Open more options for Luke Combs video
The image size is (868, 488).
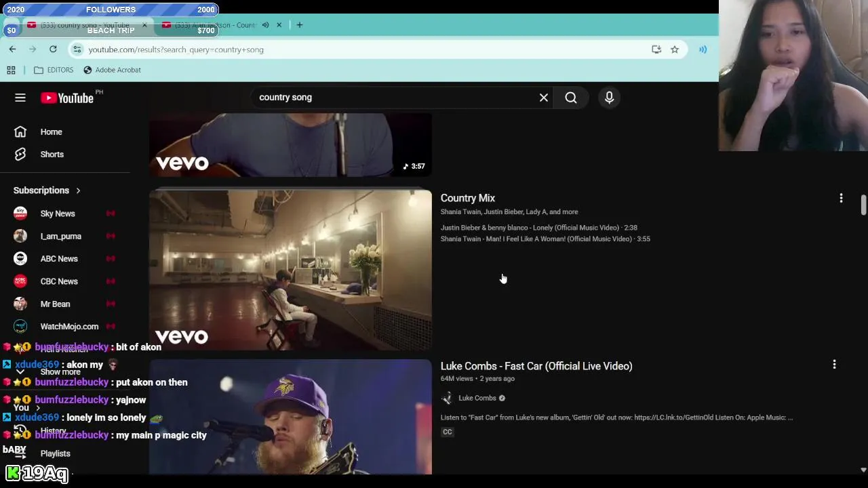tap(834, 365)
